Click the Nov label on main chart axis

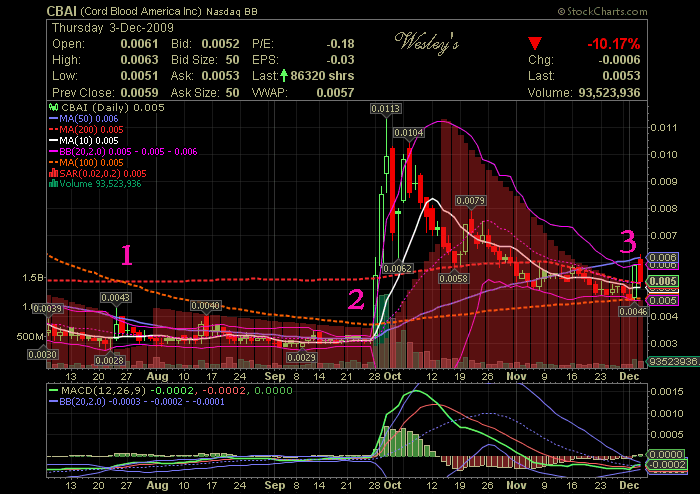click(x=516, y=376)
